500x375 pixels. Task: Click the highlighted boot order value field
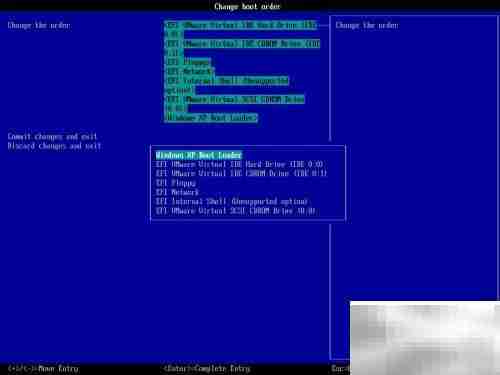(x=242, y=71)
